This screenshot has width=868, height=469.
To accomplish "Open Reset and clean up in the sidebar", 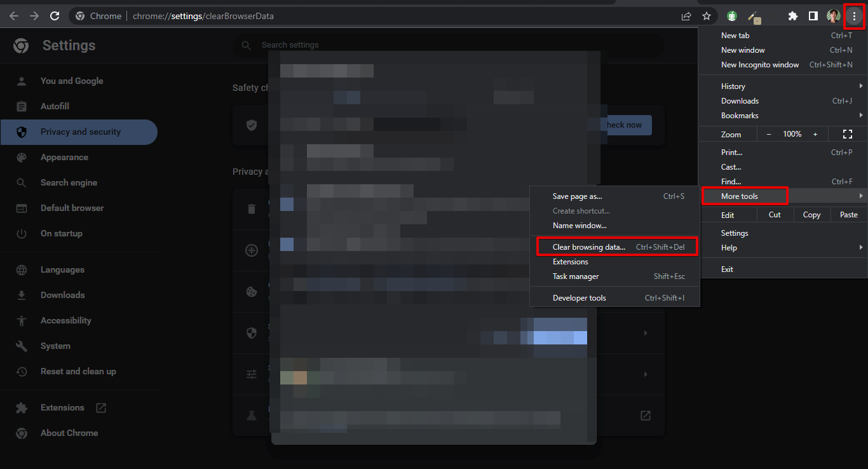I will tap(79, 372).
